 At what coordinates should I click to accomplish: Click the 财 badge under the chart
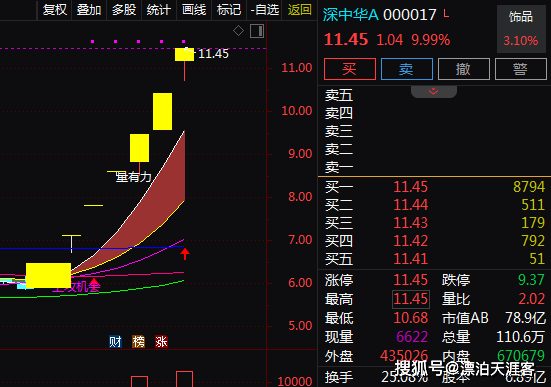(115, 341)
